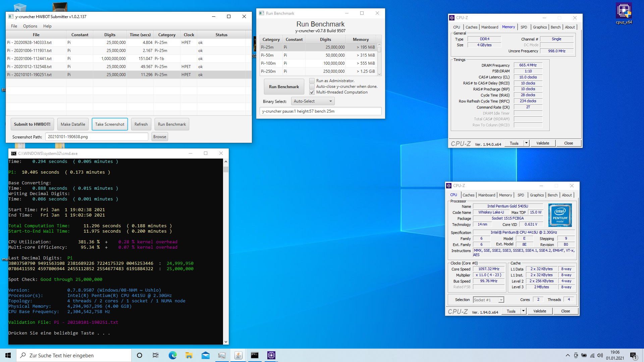Click lower CPU-Z window title icon
The width and height of the screenshot is (644, 362).
pos(449,186)
